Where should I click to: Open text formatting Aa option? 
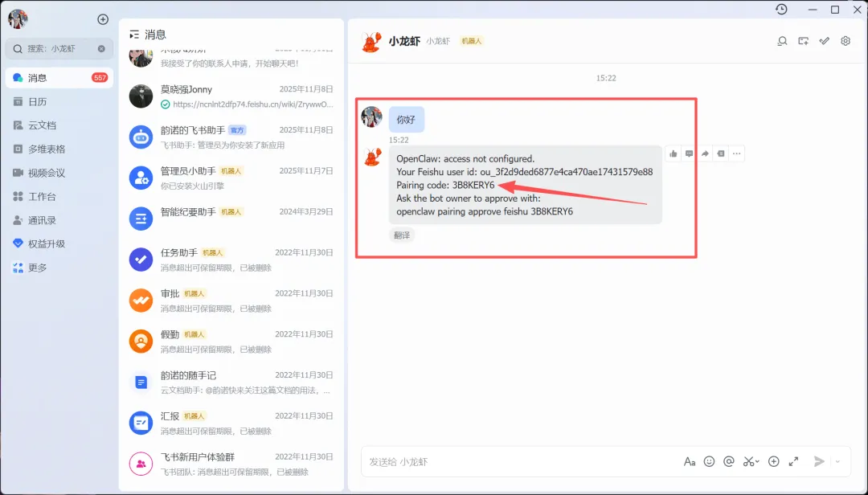690,461
